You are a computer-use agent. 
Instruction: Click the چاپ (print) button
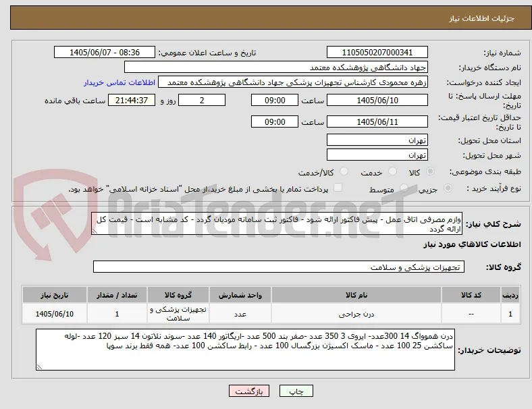pos(296,391)
